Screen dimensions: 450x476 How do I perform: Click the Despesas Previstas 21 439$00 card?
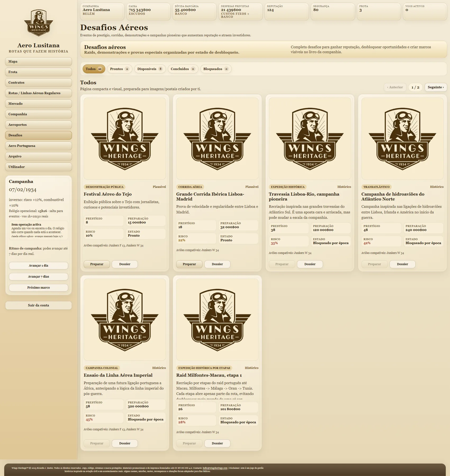[240, 12]
